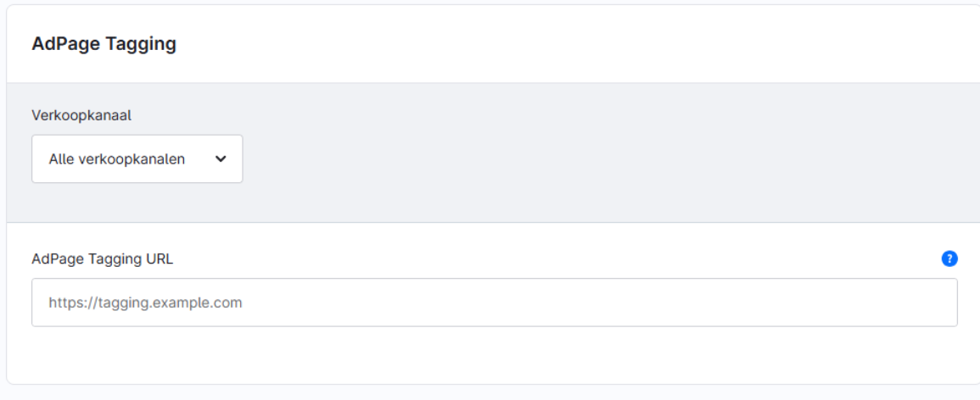Click the label above the URL input
Screen dimensions: 980x400
coord(102,259)
